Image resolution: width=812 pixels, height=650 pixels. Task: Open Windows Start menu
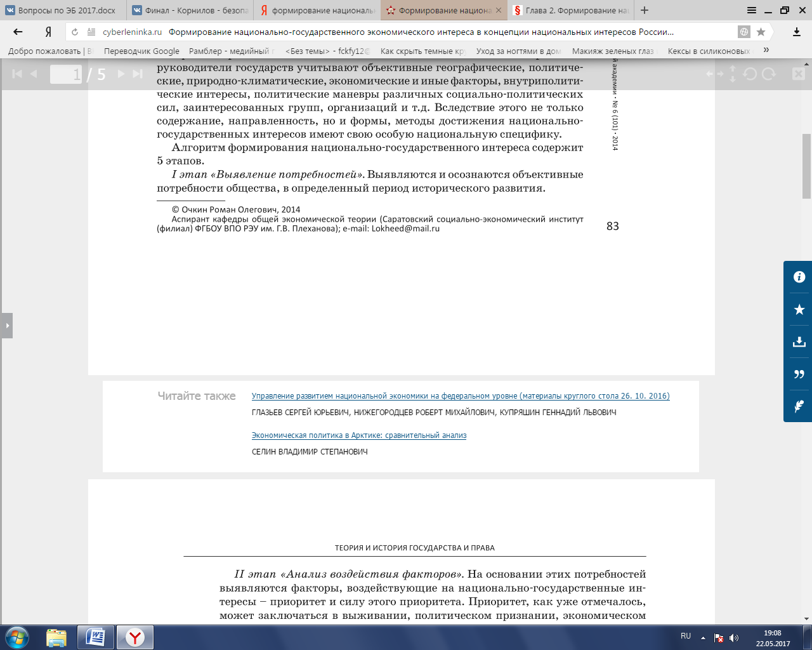pos(16,637)
